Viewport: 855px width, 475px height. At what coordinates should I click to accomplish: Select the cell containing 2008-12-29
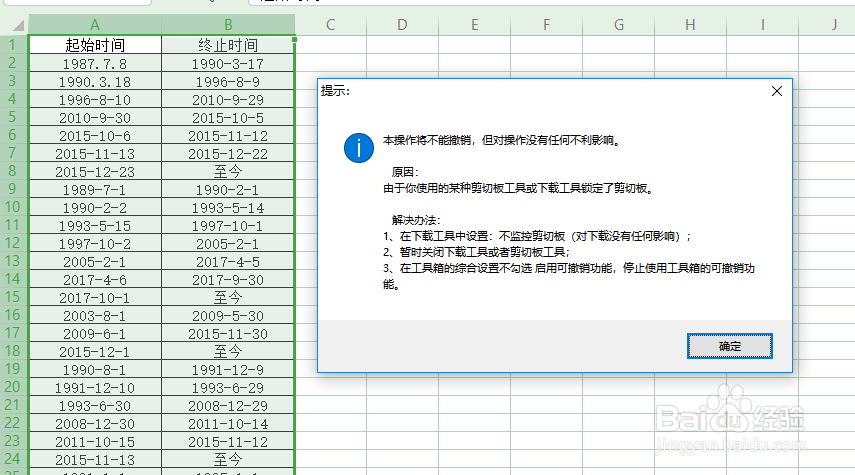pyautogui.click(x=228, y=405)
